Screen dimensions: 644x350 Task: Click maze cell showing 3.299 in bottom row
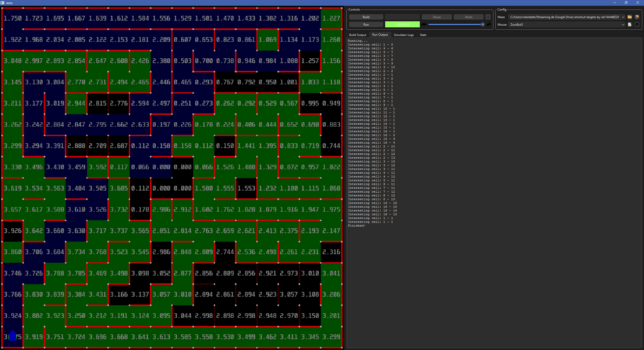(x=331, y=337)
